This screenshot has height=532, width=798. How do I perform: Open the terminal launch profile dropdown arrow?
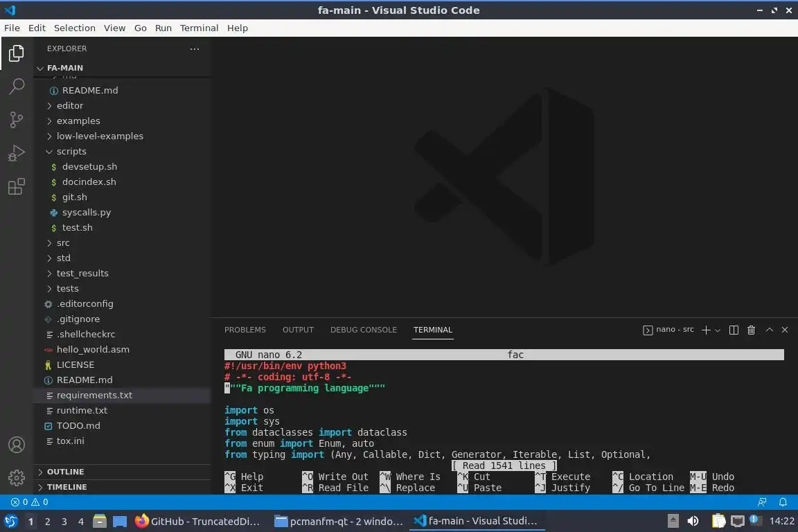pos(718,330)
